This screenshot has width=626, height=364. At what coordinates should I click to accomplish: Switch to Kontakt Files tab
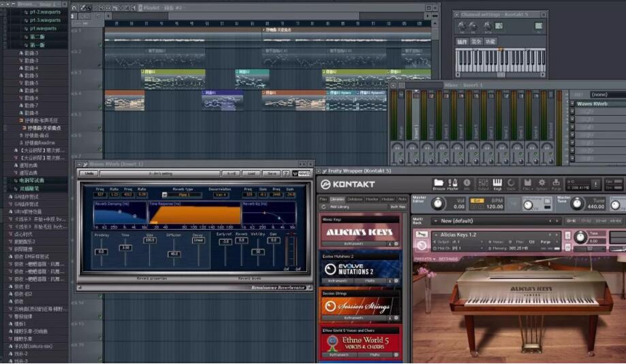click(324, 199)
